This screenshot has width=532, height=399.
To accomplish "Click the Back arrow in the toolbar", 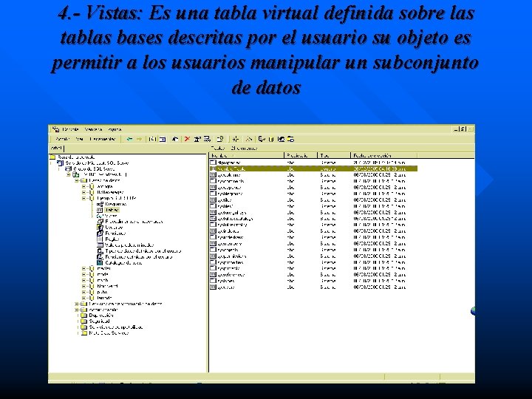I will (x=129, y=139).
